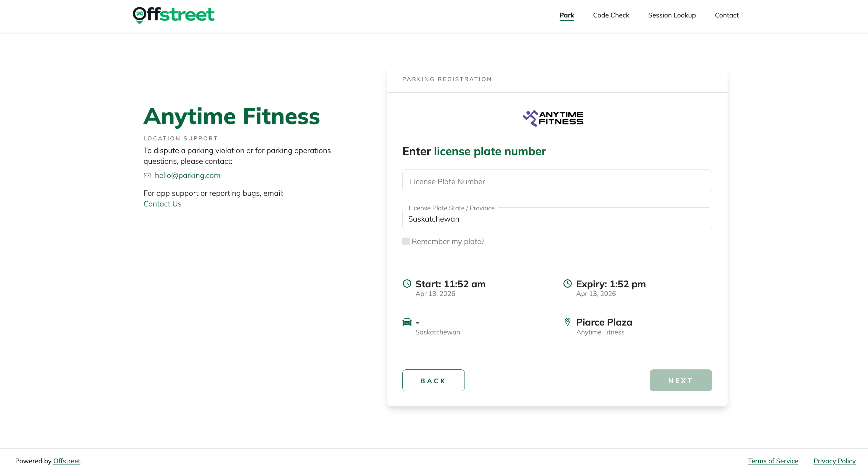Click the map pin icon by Piarce Plaza

[567, 322]
